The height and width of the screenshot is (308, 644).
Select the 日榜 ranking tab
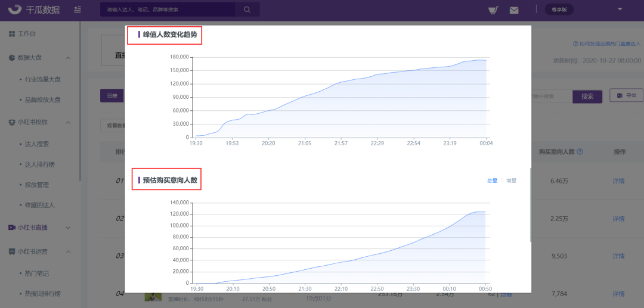[112, 96]
